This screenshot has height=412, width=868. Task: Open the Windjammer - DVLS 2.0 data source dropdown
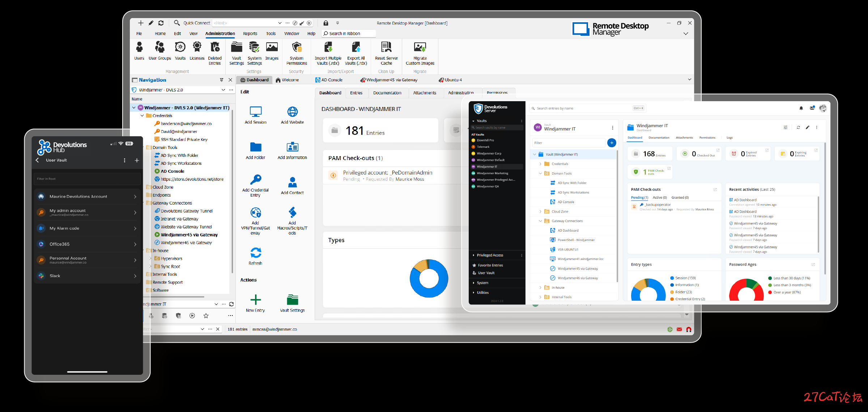tap(223, 90)
